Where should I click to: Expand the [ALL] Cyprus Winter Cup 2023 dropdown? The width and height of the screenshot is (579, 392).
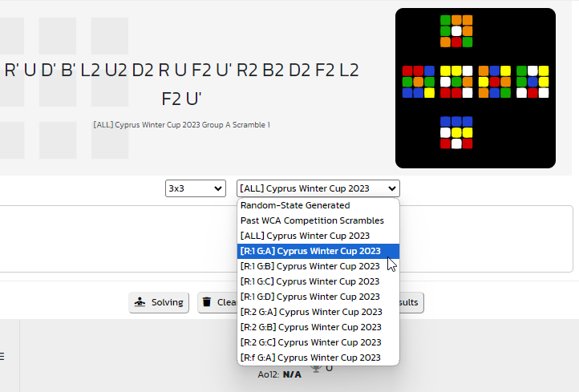coord(318,188)
